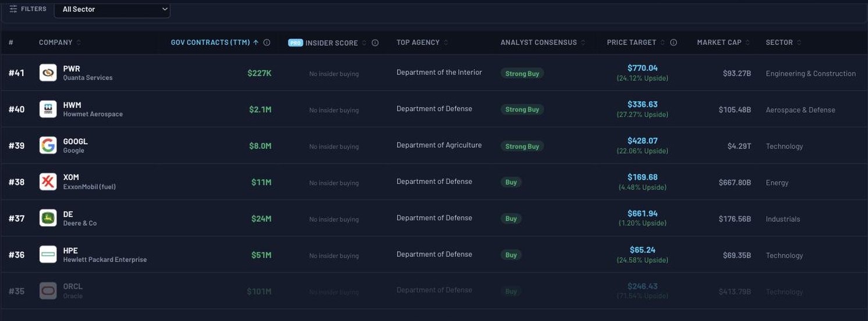868x321 pixels.
Task: Click the Quanta Services logo icon
Action: tap(48, 73)
